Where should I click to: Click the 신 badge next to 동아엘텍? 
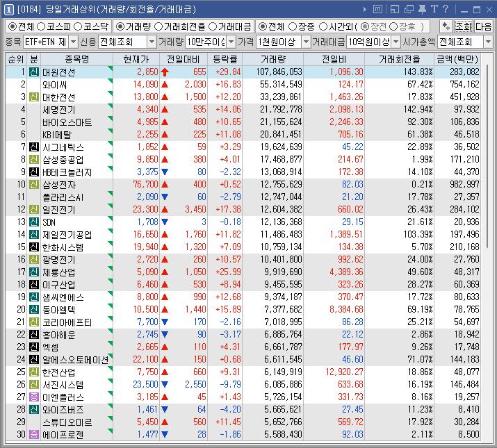(x=34, y=309)
